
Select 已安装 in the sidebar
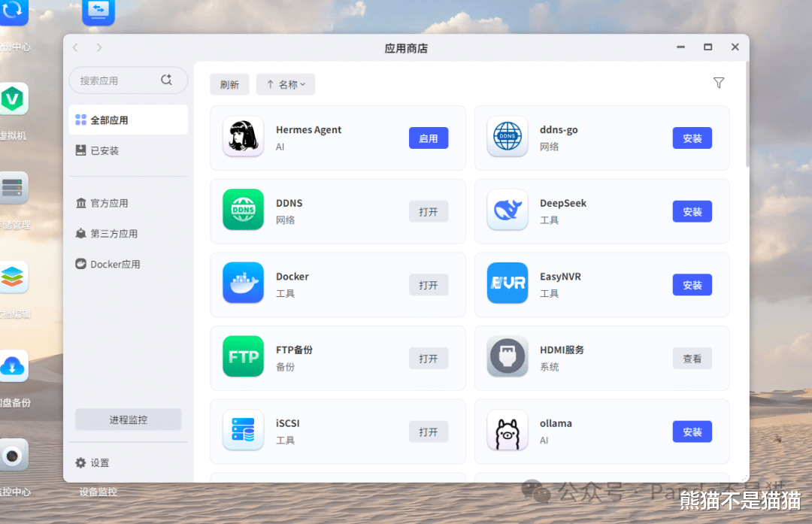(x=128, y=150)
